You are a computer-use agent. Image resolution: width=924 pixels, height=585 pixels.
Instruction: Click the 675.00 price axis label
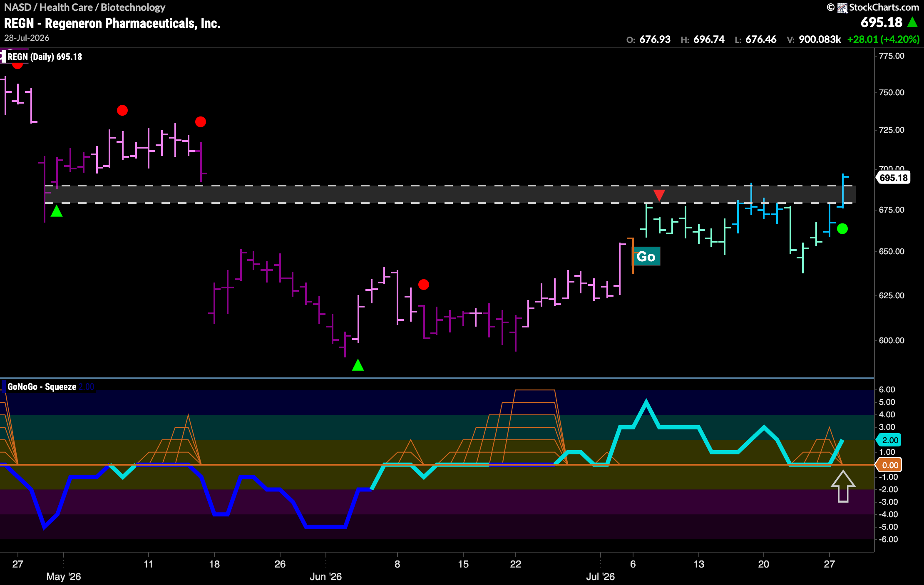892,210
